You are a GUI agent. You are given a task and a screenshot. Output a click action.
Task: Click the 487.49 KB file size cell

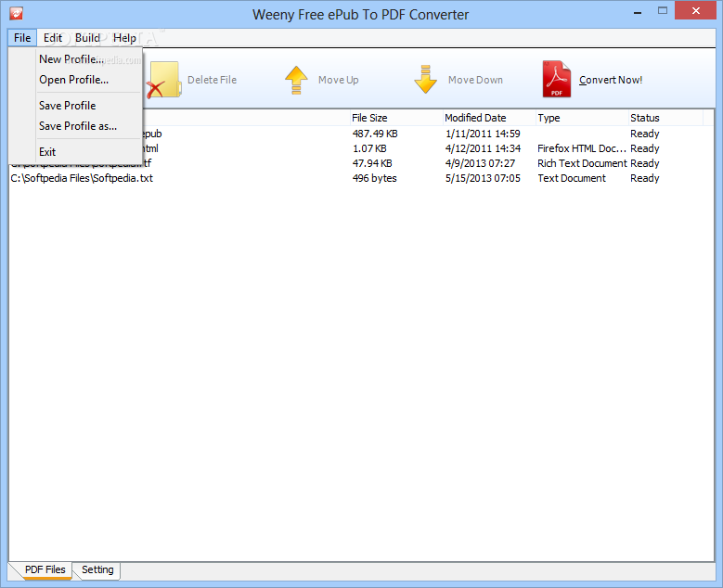point(375,134)
